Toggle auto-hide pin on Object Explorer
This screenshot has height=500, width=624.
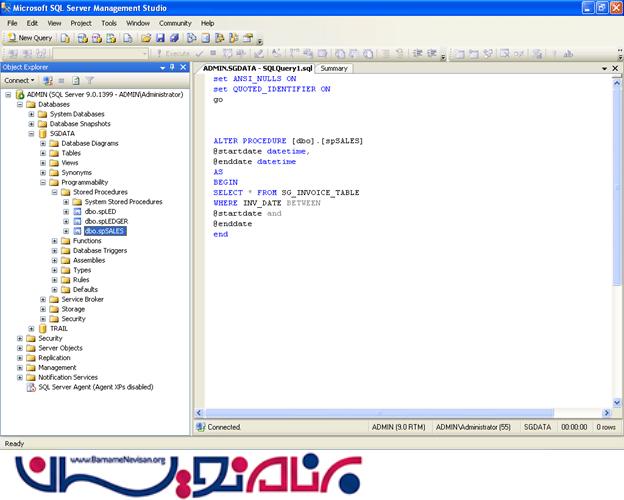(x=172, y=67)
